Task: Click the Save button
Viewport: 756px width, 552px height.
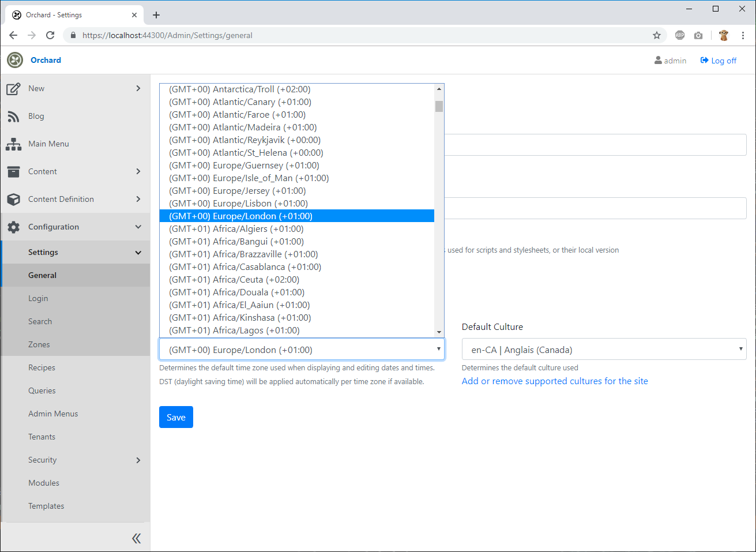Action: pyautogui.click(x=176, y=416)
